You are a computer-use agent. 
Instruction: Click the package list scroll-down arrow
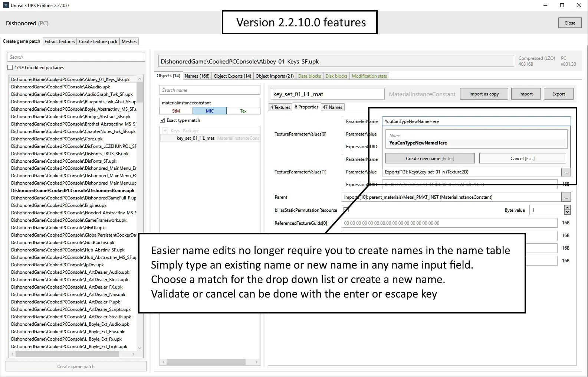(139, 348)
